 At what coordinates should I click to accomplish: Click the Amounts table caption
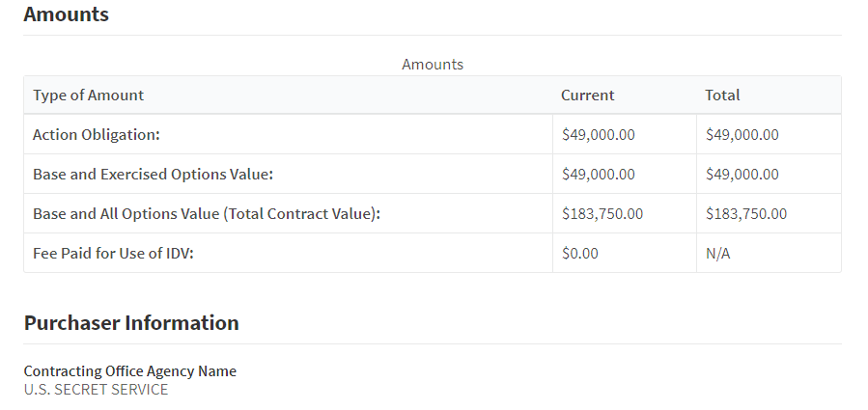tap(433, 65)
